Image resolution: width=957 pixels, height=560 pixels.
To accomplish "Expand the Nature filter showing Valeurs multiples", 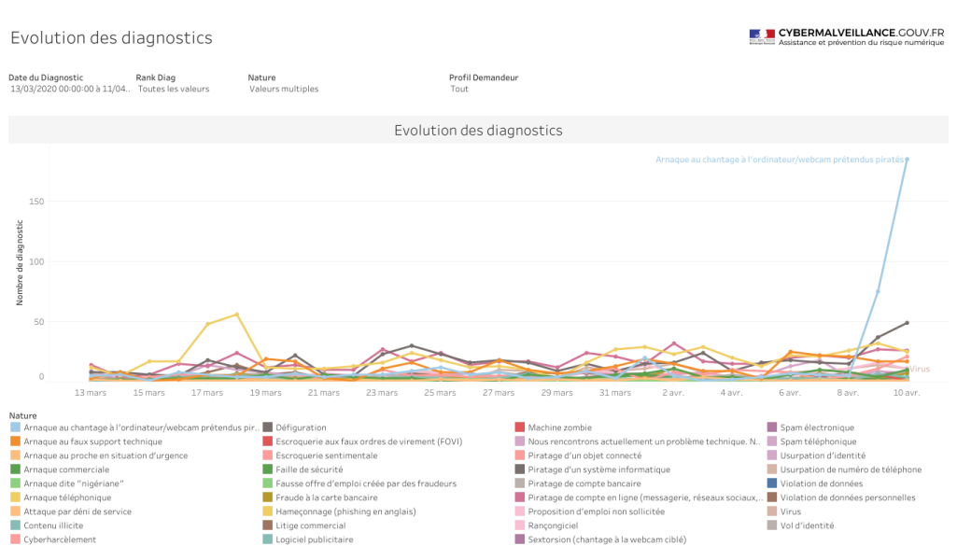I will point(284,90).
